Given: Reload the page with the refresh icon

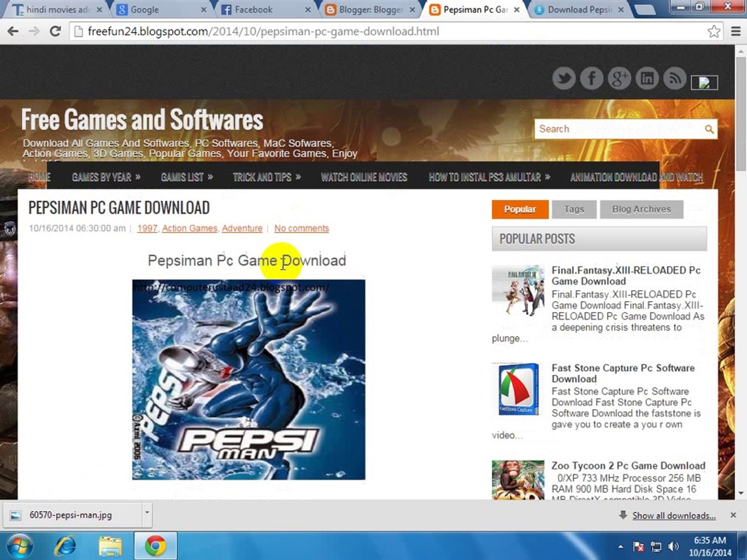Looking at the screenshot, I should (x=55, y=31).
